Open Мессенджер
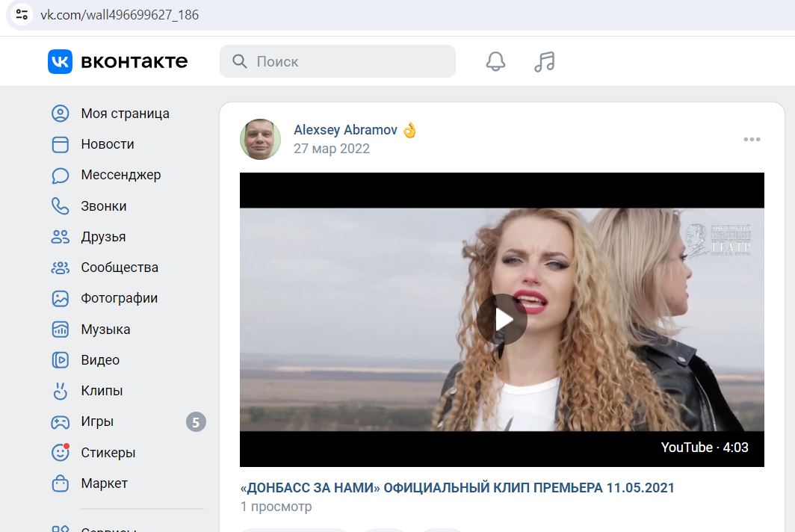This screenshot has width=795, height=532. pyautogui.click(x=121, y=175)
